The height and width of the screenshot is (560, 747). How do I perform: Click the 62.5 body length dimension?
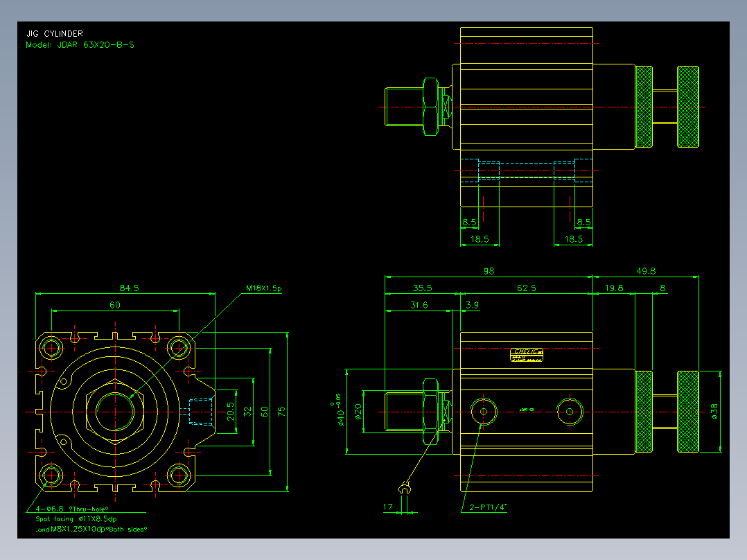527,288
